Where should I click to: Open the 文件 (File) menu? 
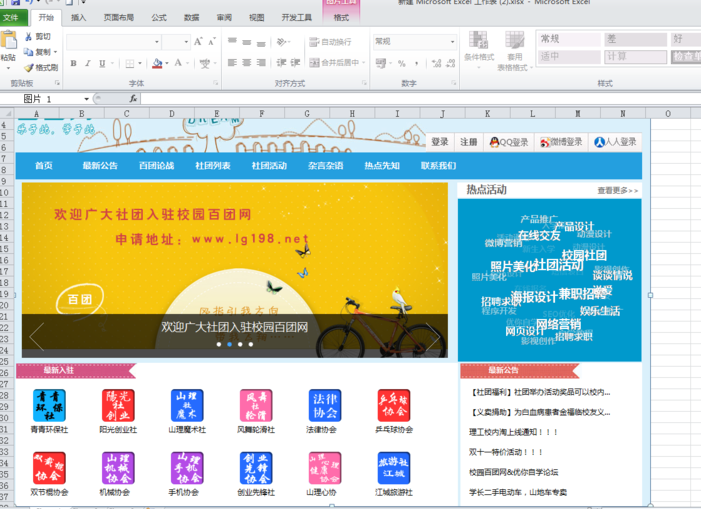pyautogui.click(x=13, y=17)
